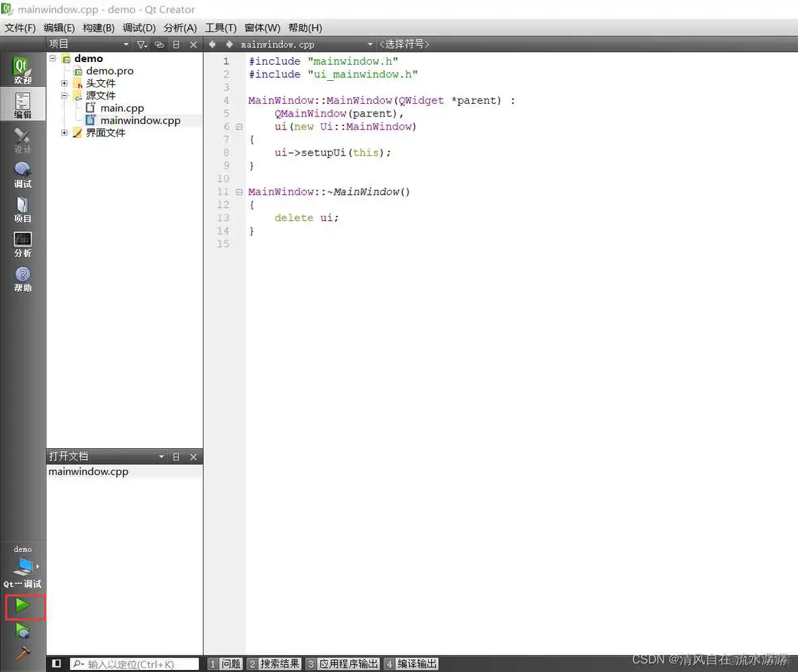Open the 构建 menu
This screenshot has height=672, width=798.
(98, 28)
